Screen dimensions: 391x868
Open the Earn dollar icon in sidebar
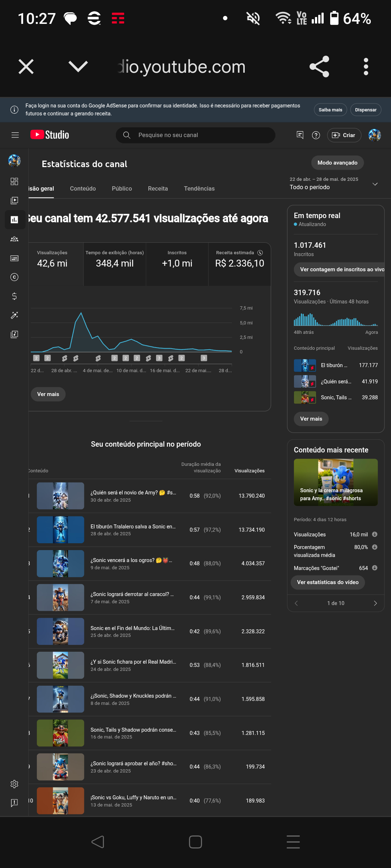point(14,296)
